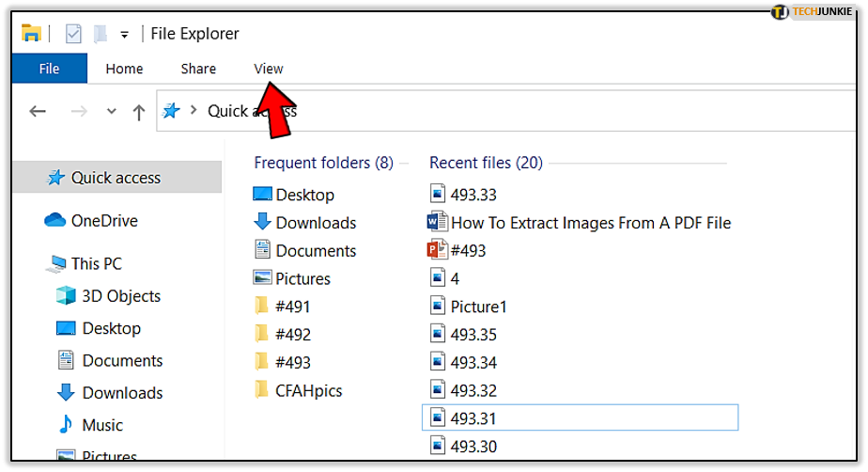The image size is (868, 472).
Task: Click the address bar path field
Action: click(x=506, y=111)
